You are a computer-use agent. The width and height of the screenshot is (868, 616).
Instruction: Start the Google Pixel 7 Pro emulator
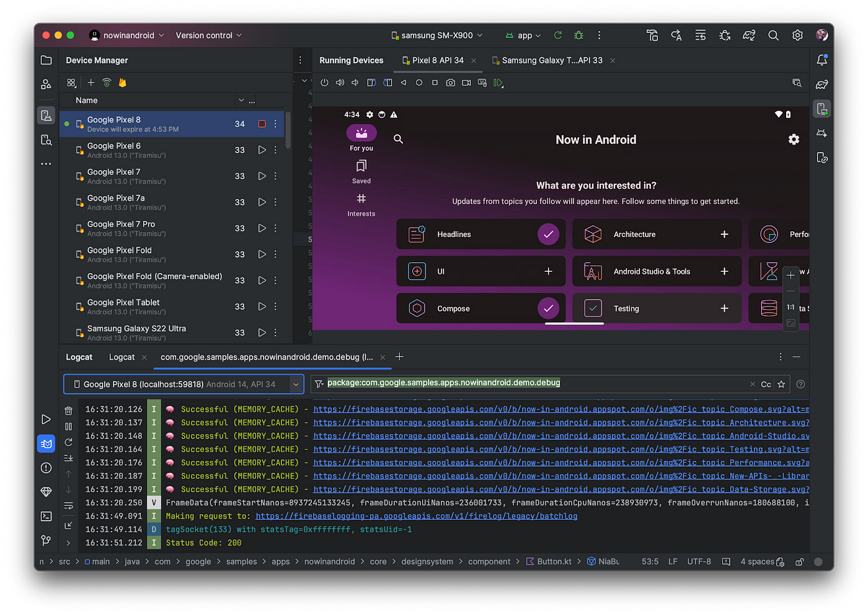click(262, 228)
